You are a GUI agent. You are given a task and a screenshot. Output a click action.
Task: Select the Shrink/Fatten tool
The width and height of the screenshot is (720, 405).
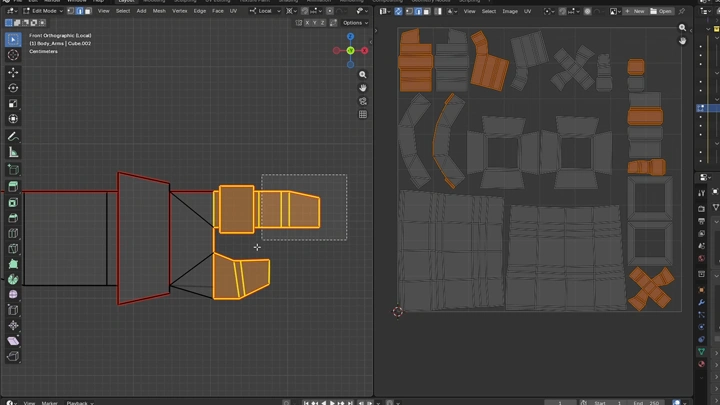coord(13,326)
